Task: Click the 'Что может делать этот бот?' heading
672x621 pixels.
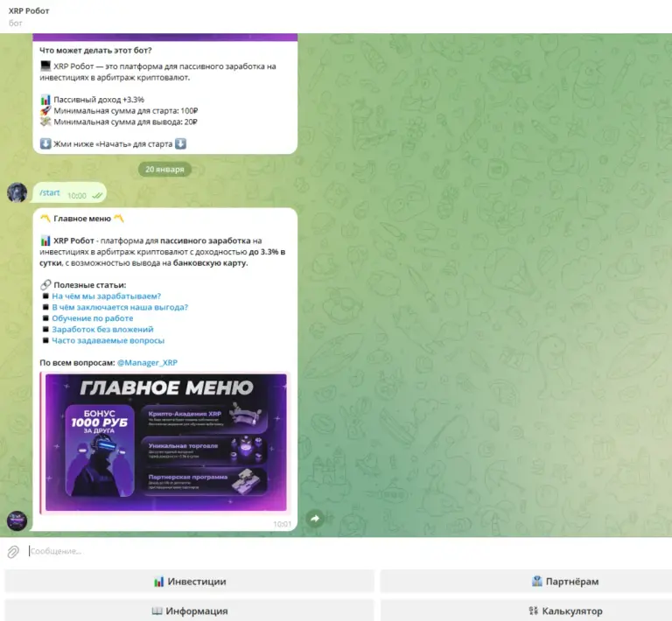Action: tap(95, 50)
